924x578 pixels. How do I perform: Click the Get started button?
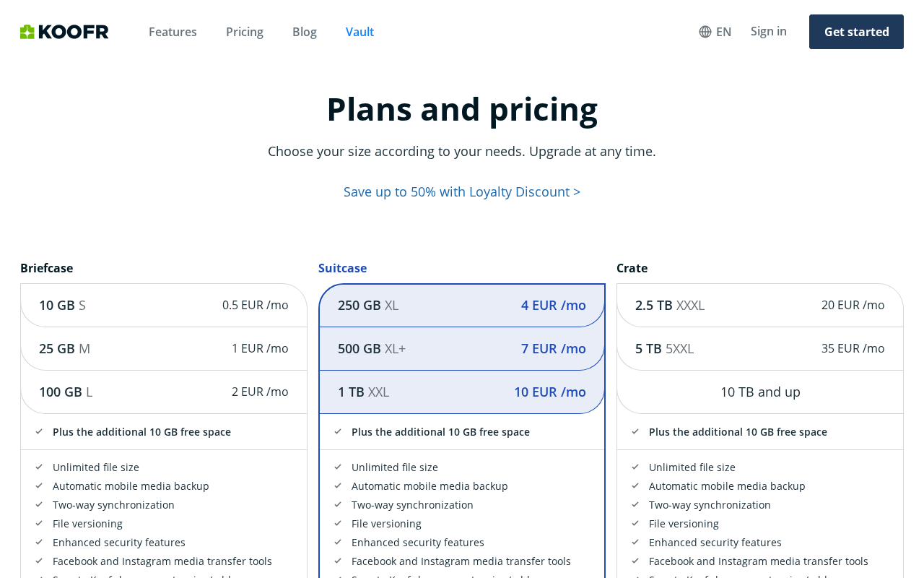856,32
